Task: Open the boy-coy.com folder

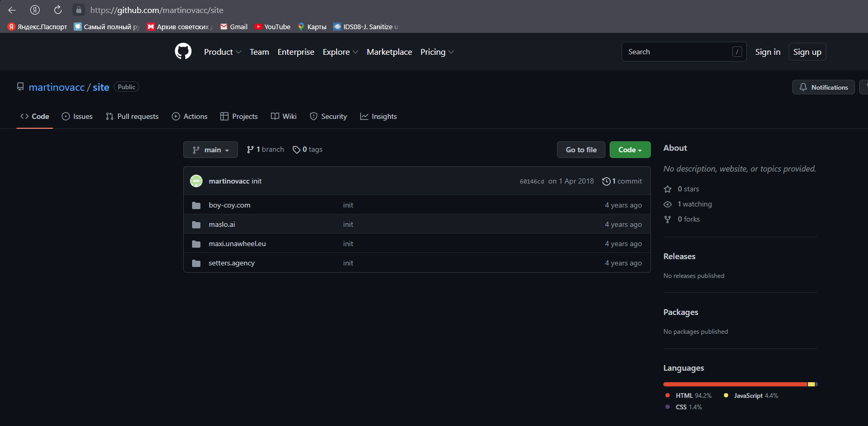Action: [230, 205]
